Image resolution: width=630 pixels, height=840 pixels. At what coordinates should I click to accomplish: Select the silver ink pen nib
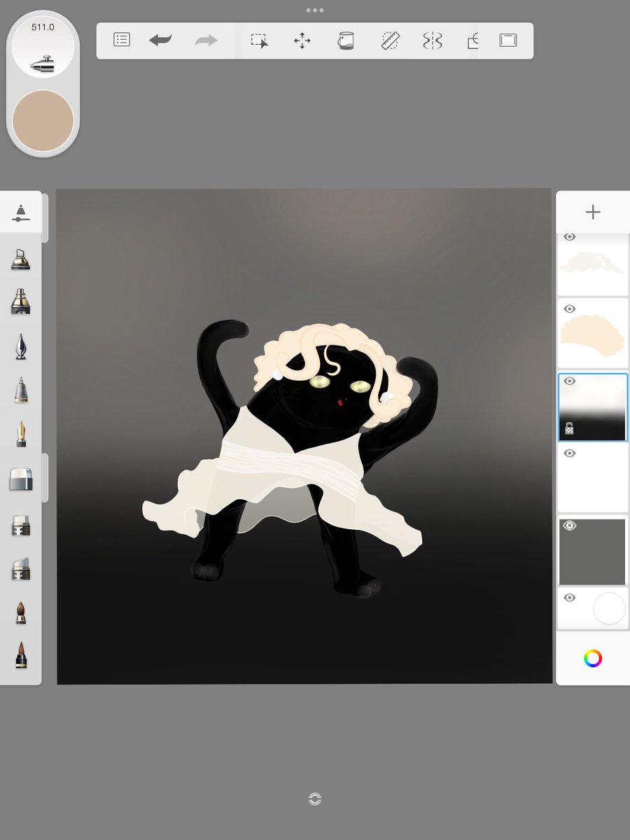click(x=21, y=346)
